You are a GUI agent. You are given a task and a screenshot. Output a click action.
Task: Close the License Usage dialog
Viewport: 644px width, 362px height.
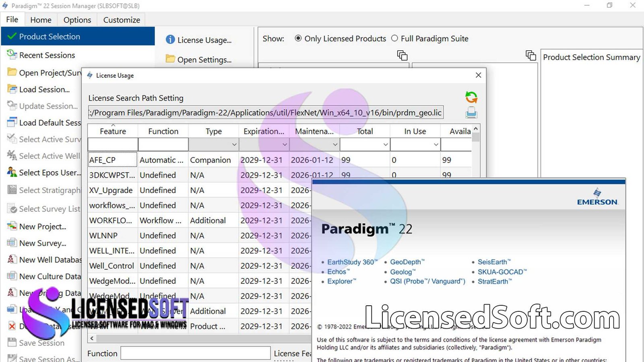478,75
